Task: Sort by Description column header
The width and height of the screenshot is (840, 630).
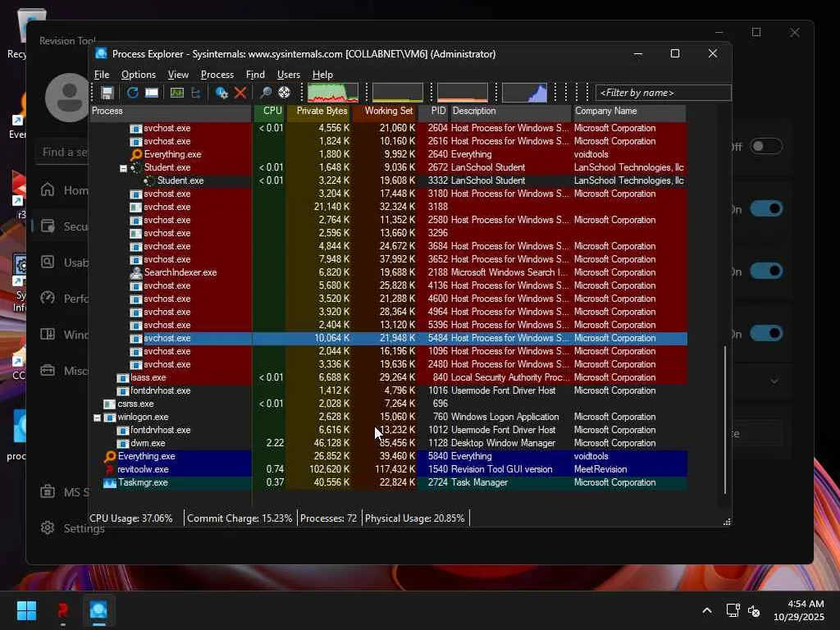Action: tap(510, 112)
